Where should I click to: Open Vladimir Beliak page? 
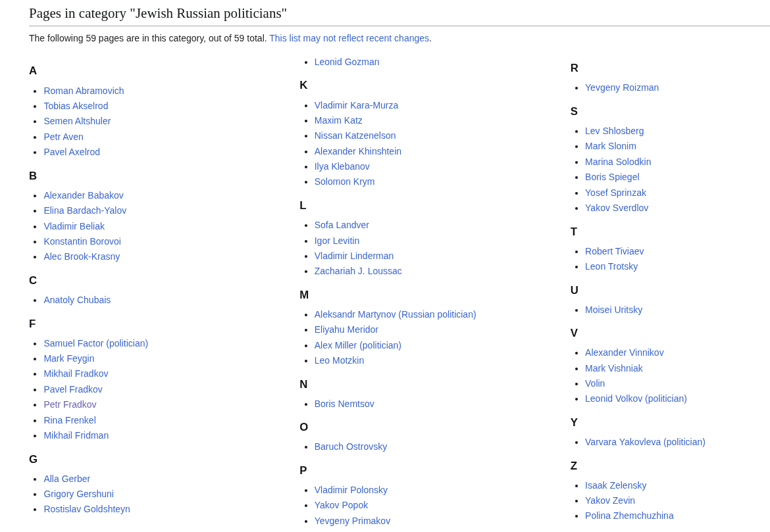(74, 226)
